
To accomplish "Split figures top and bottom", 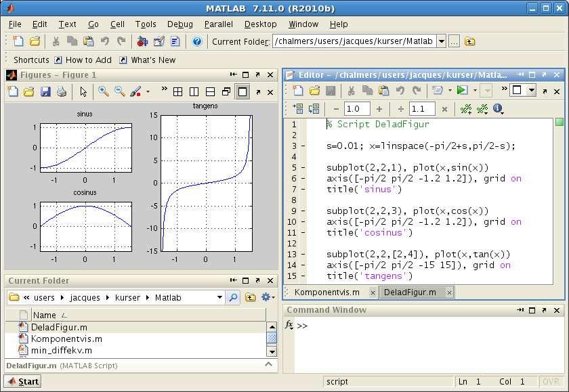I will click(210, 92).
